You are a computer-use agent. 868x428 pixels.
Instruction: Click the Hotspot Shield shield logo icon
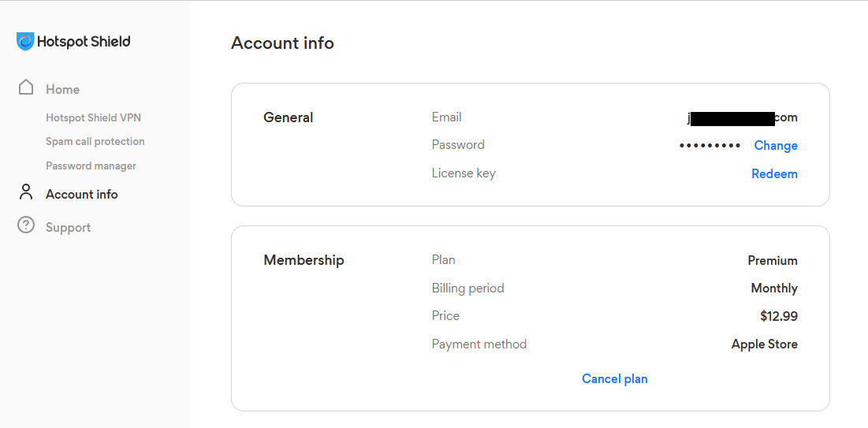tap(25, 42)
